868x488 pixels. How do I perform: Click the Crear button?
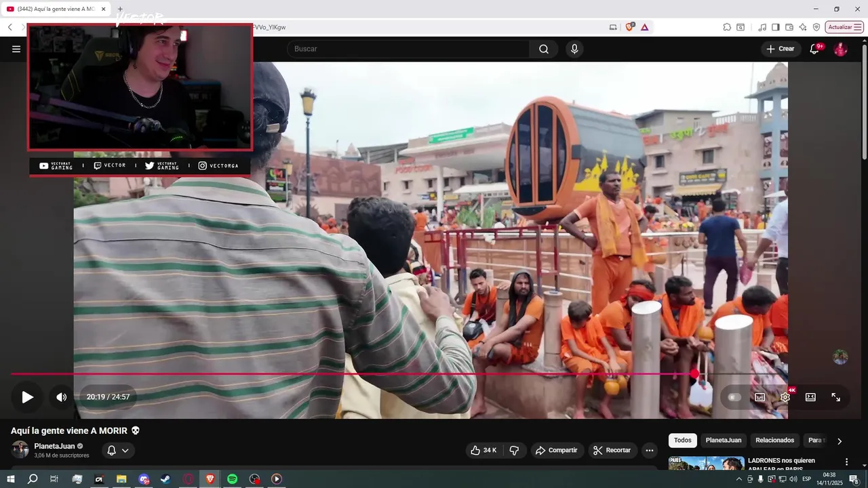[781, 49]
